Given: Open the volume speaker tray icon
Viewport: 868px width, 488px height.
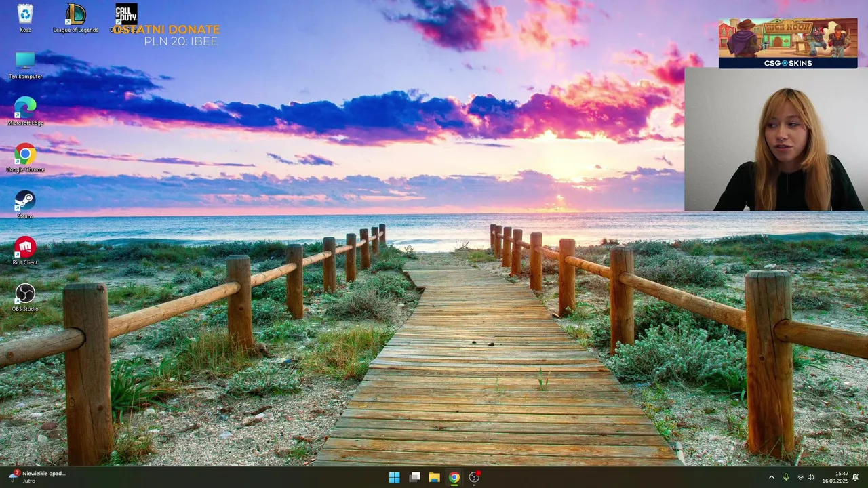Looking at the screenshot, I should pyautogui.click(x=811, y=477).
